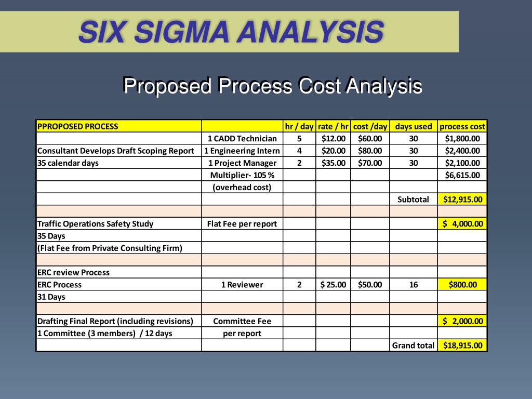Click the highlighted '$ 2,000.00' cell
This screenshot has width=532, height=399.
(x=462, y=321)
